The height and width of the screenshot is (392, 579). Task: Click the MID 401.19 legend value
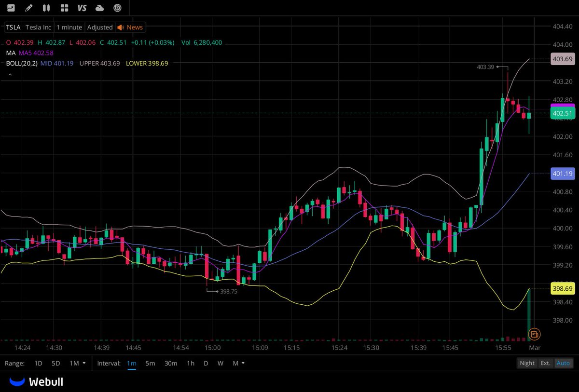pos(56,63)
